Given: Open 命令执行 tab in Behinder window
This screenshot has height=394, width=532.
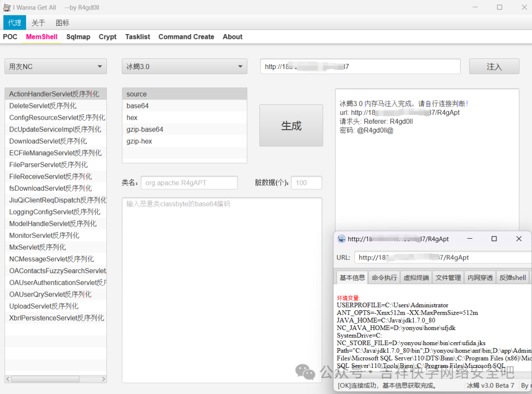Looking at the screenshot, I should pyautogui.click(x=384, y=278).
